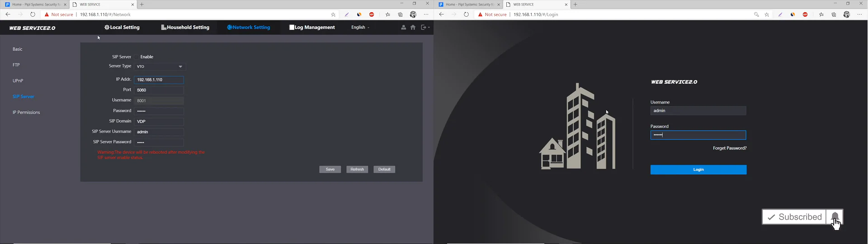Reload the page in the right browser window
The image size is (868, 244).
pos(466,14)
